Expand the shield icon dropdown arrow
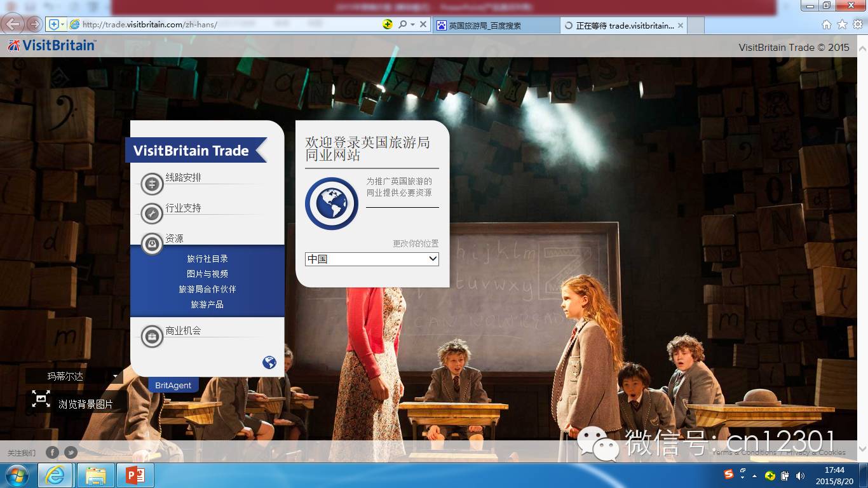Image resolution: width=868 pixels, height=488 pixels. coord(63,24)
